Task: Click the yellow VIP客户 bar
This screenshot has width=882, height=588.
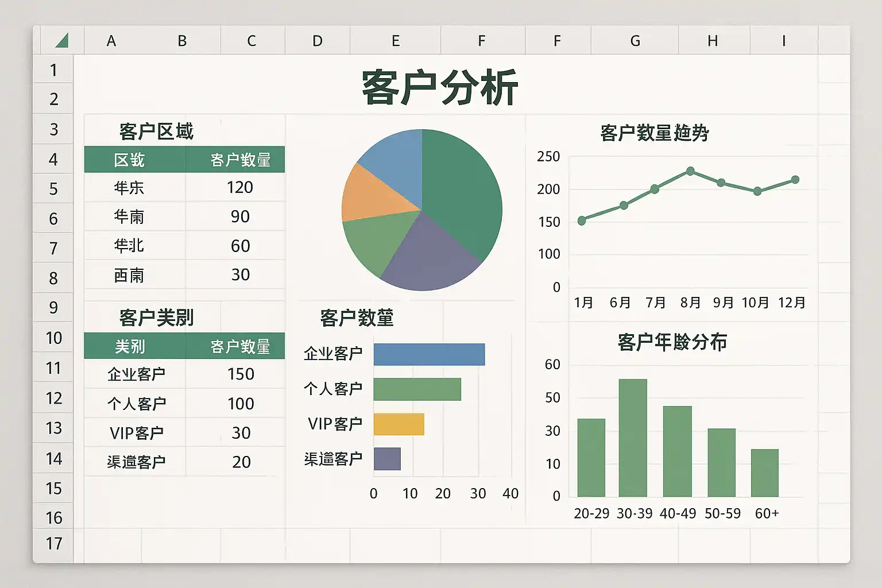Action: (x=399, y=424)
